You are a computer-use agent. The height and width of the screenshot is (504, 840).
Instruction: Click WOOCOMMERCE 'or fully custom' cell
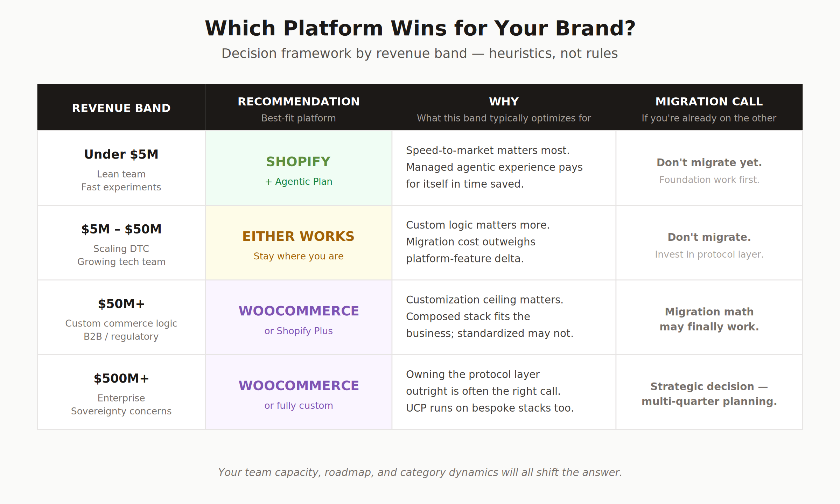pos(299,392)
